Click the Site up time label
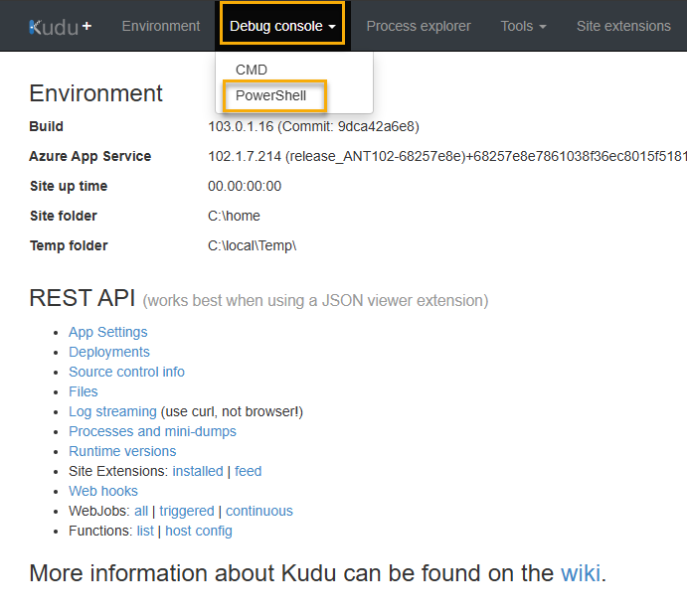687x616 pixels. pos(69,186)
